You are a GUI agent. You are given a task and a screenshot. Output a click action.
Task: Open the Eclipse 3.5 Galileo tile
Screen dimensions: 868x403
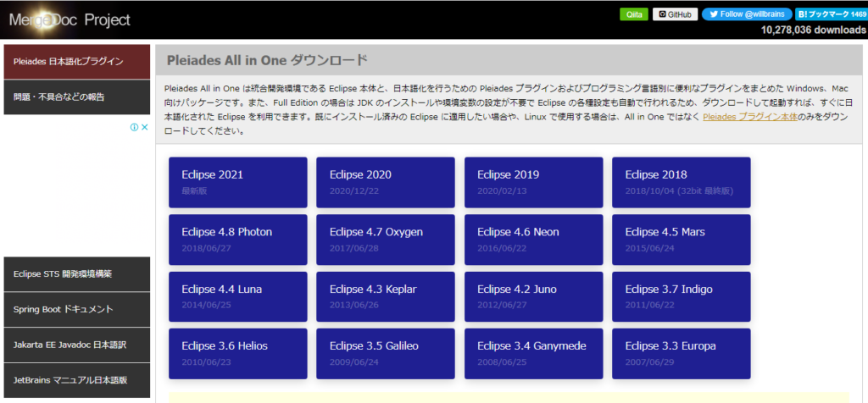pos(386,354)
